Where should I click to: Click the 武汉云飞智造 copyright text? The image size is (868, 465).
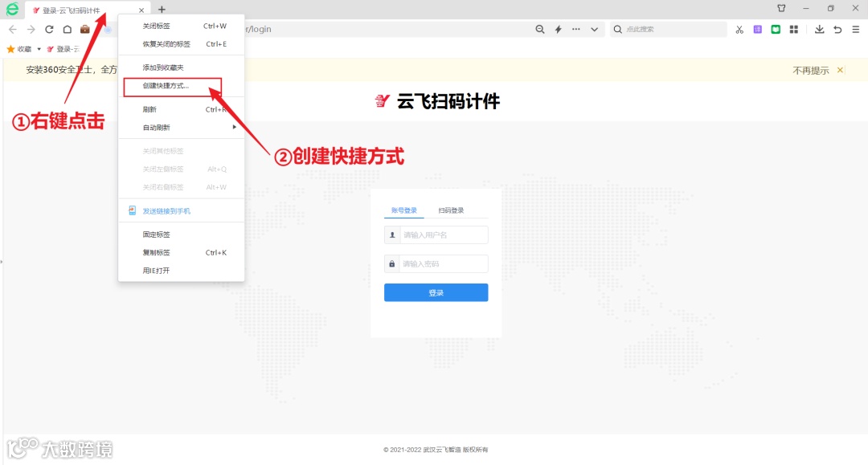tap(436, 450)
